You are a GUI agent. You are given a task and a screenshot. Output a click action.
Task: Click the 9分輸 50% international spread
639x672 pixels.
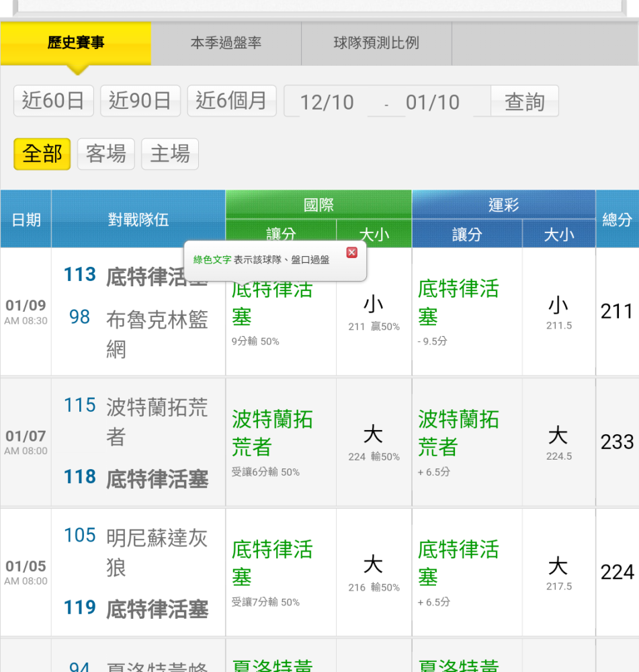[x=255, y=341]
